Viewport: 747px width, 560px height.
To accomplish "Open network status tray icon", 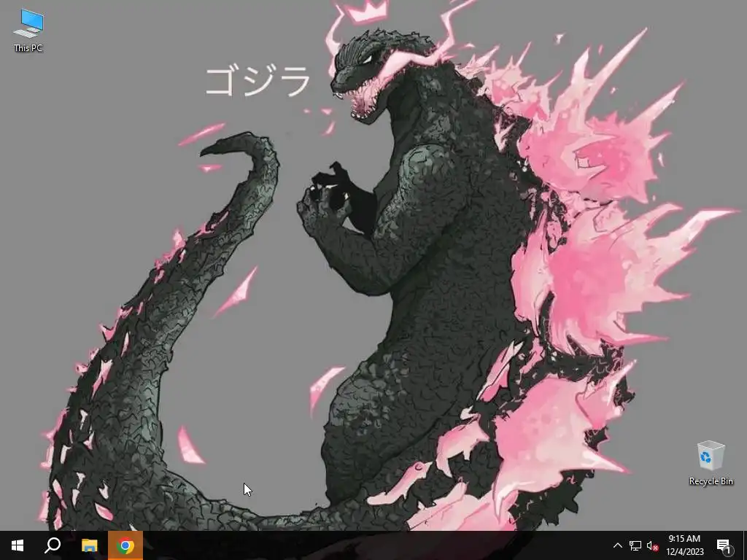I will pos(635,545).
